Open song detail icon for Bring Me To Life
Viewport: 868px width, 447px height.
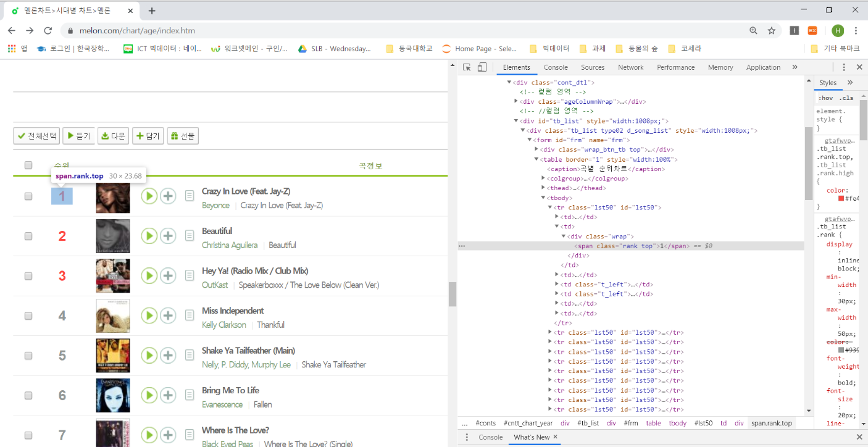[x=190, y=395]
